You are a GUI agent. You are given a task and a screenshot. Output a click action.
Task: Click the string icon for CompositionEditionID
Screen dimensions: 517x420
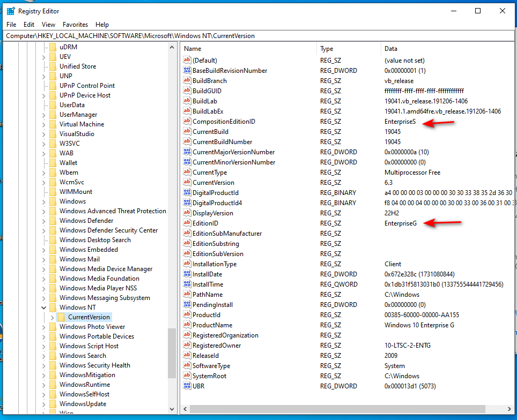tap(187, 121)
